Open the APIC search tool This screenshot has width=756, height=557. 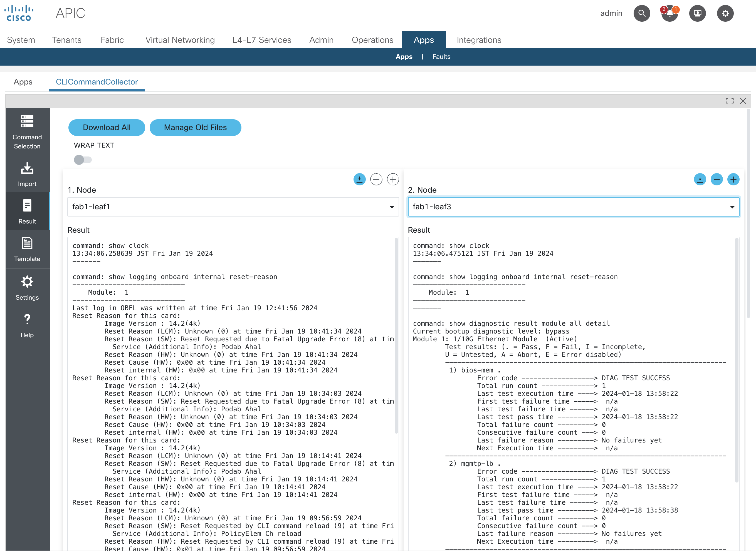[x=642, y=13]
